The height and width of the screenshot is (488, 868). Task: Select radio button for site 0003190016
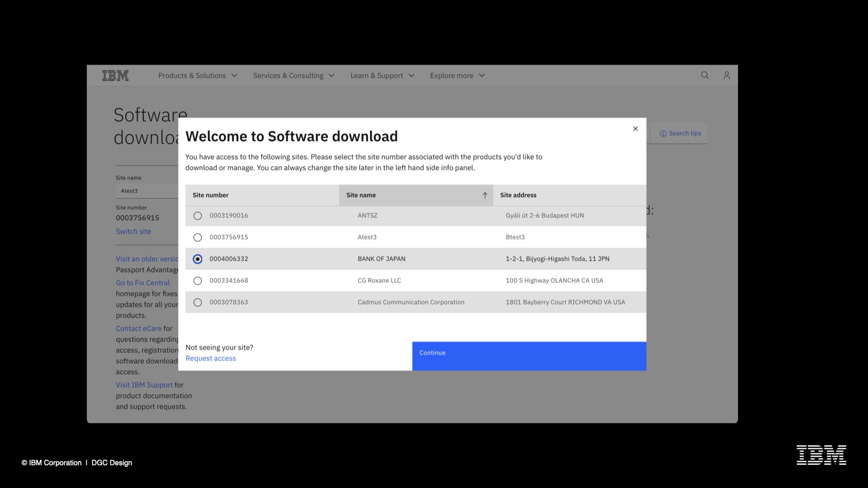[198, 216]
